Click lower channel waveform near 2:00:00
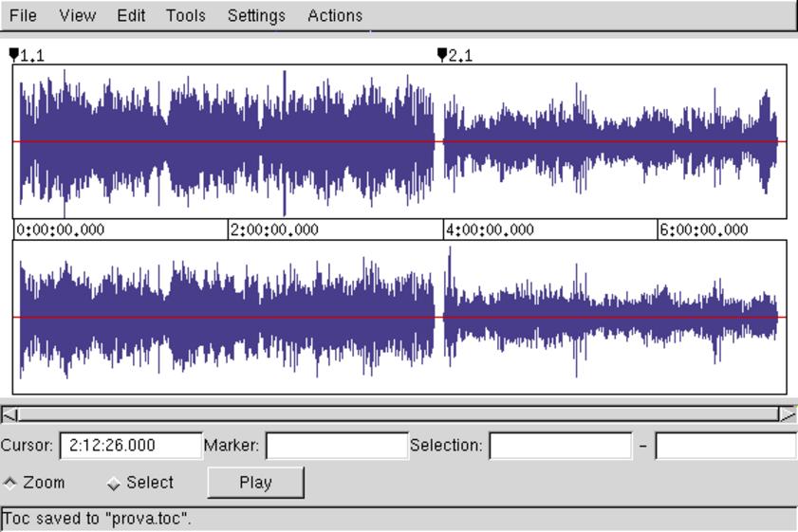 (230, 318)
